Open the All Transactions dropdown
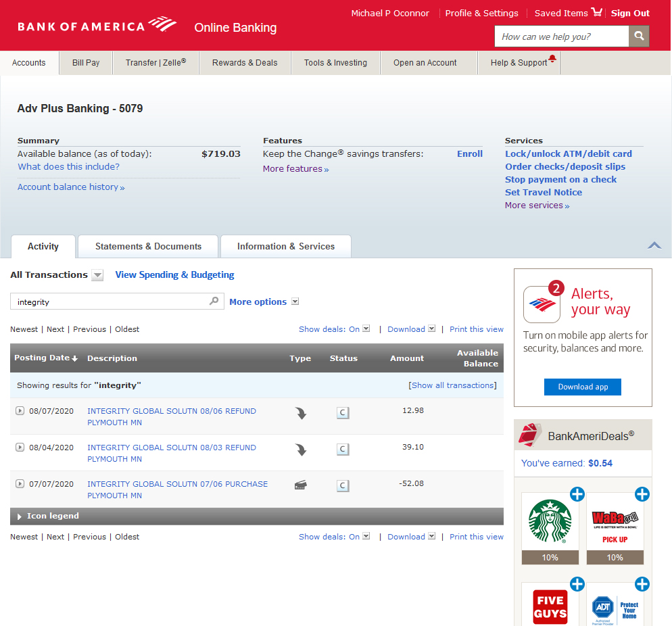The width and height of the screenshot is (672, 626). coord(98,275)
